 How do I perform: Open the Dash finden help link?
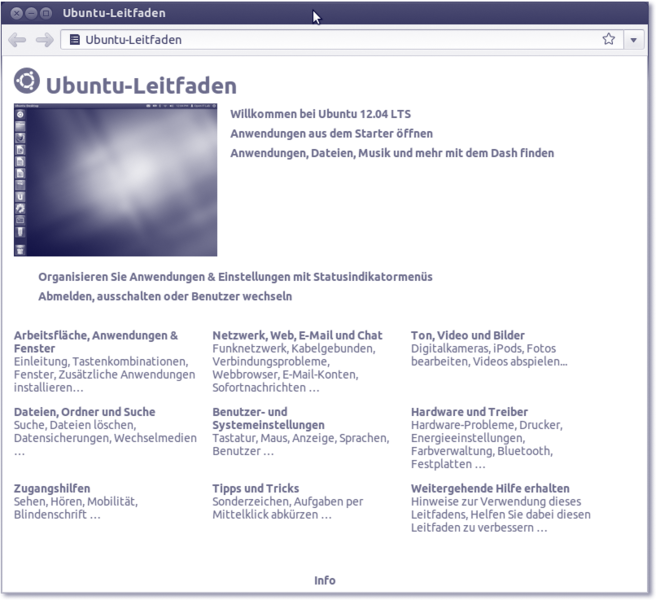coord(391,153)
